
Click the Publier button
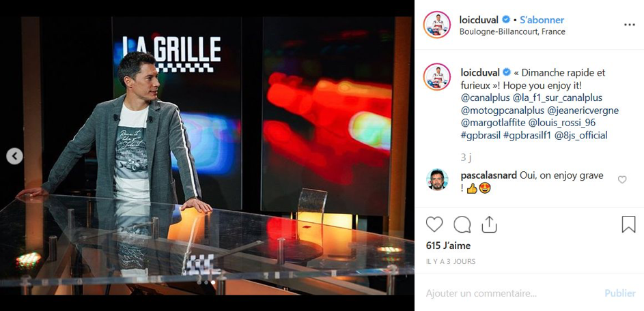click(x=620, y=293)
